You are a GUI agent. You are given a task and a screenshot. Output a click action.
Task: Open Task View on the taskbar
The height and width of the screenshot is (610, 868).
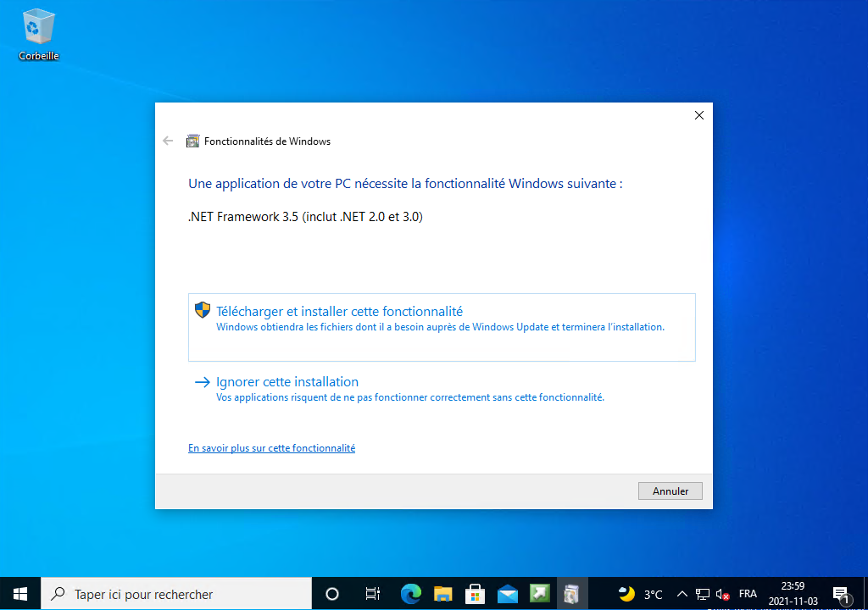pyautogui.click(x=372, y=594)
